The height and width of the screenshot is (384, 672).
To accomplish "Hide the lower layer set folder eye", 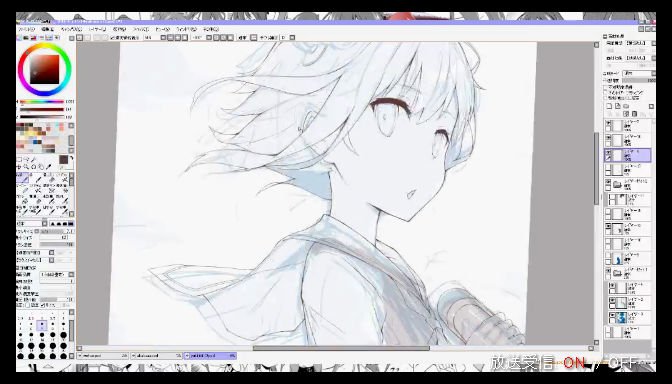I will pos(608,270).
